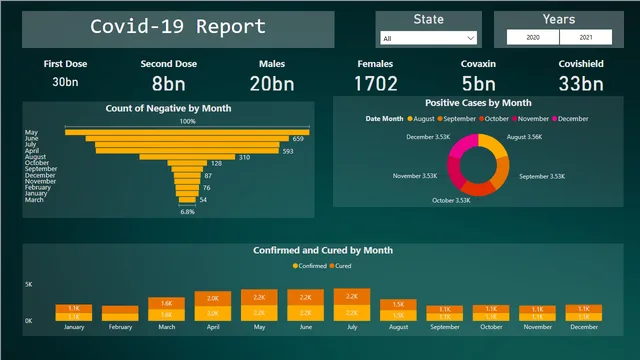
Task: Select the November slice of the donut chart
Action: (454, 173)
